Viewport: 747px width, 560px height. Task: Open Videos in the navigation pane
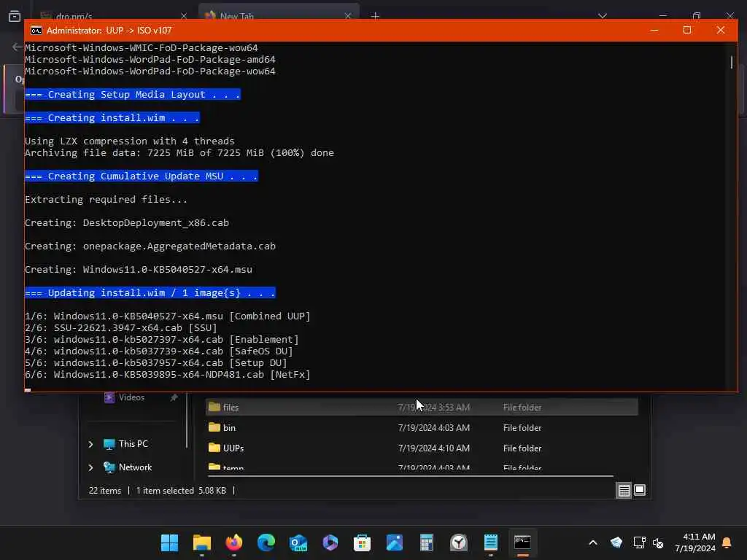[131, 397]
